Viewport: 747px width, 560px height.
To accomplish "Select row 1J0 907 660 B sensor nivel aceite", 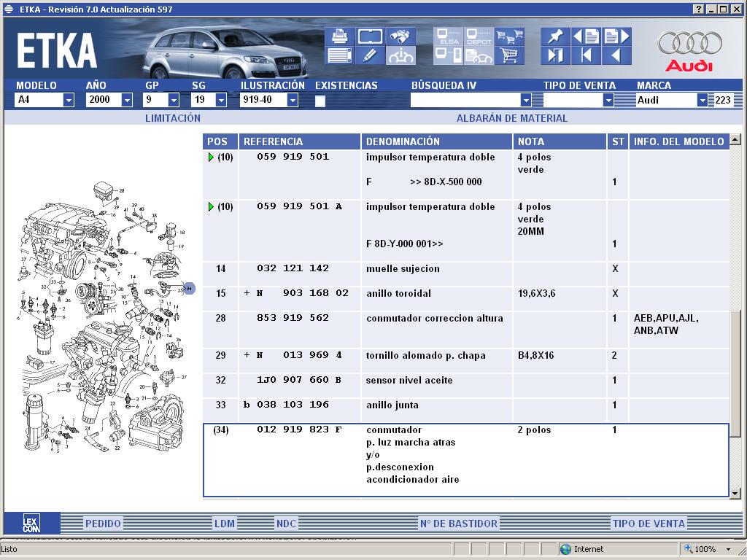I will pyautogui.click(x=466, y=385).
